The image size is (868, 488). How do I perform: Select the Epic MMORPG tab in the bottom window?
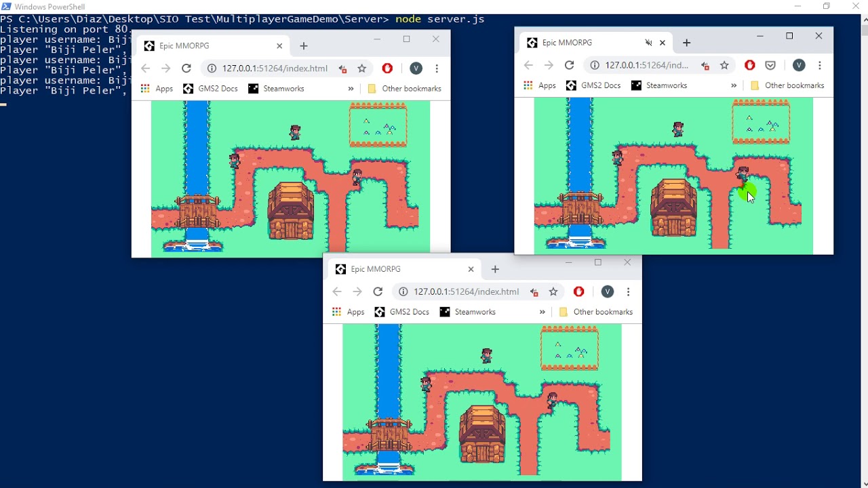404,269
